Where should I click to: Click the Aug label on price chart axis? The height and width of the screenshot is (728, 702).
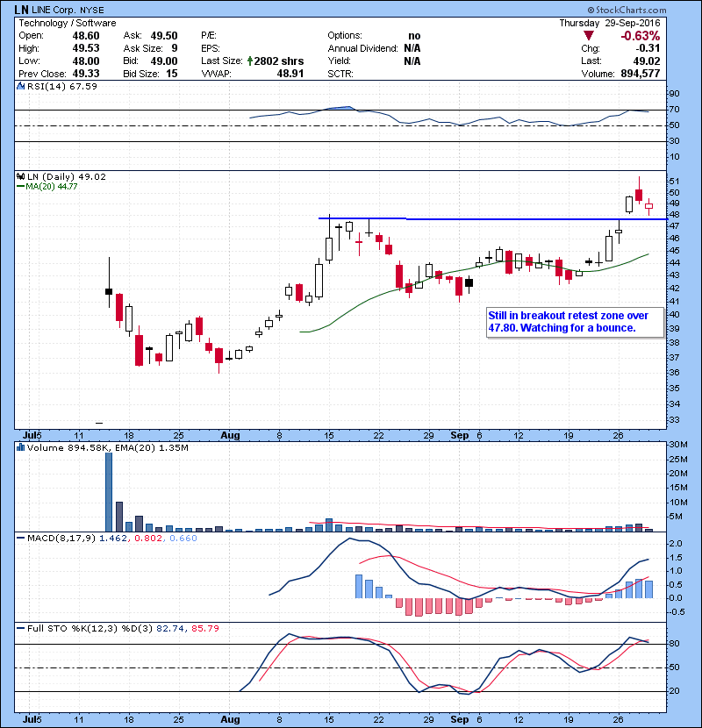pyautogui.click(x=230, y=436)
